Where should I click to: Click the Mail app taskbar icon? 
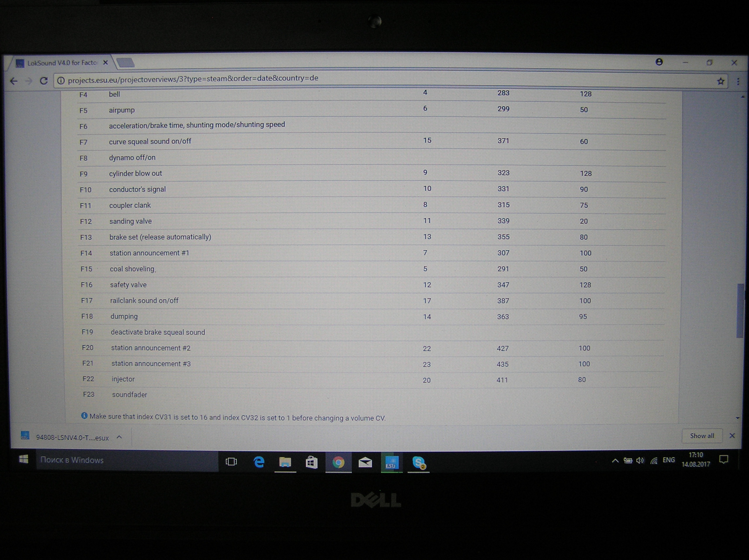pos(365,462)
